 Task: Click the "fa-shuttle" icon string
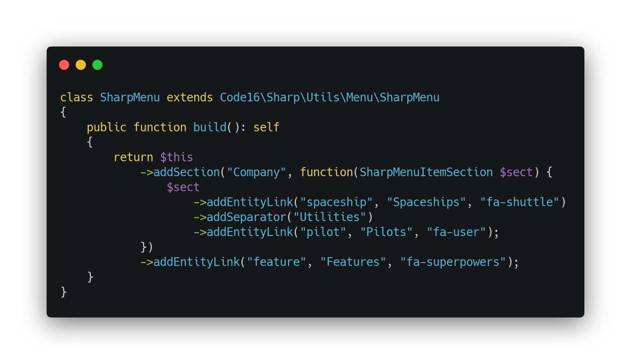[519, 202]
